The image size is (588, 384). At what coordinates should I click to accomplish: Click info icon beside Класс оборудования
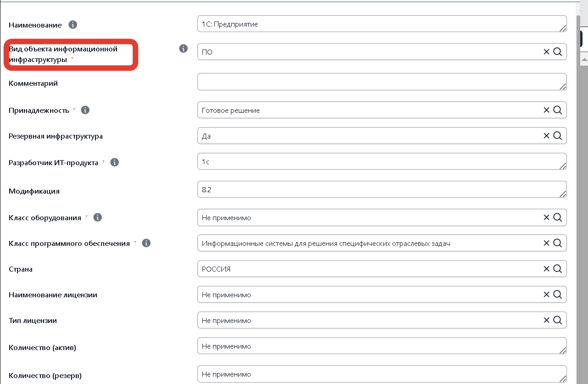(97, 217)
